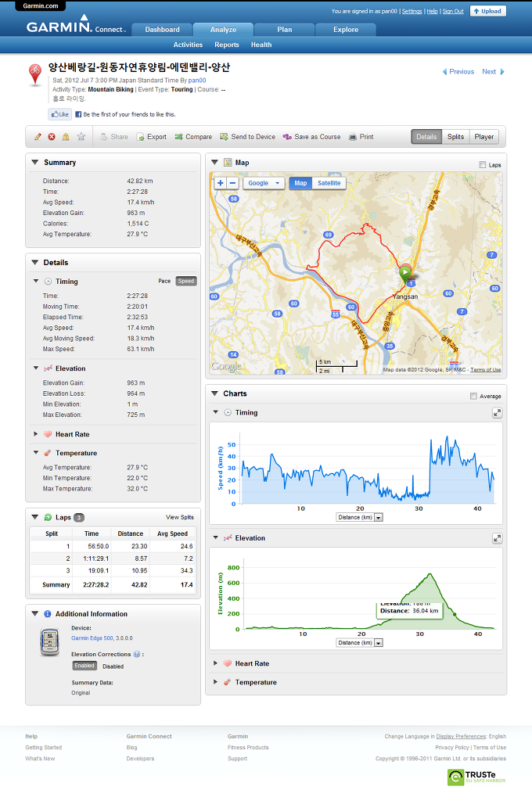Screen dimensions: 532x801
Task: Switch to the Player view
Action: [484, 137]
